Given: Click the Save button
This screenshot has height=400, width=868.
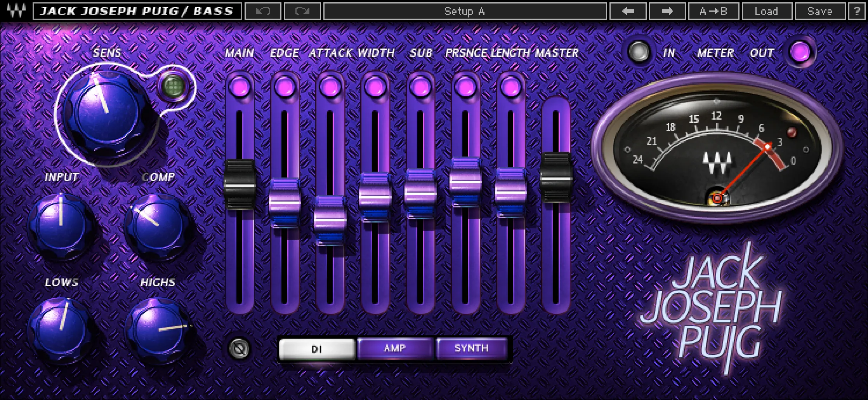Looking at the screenshot, I should (819, 11).
